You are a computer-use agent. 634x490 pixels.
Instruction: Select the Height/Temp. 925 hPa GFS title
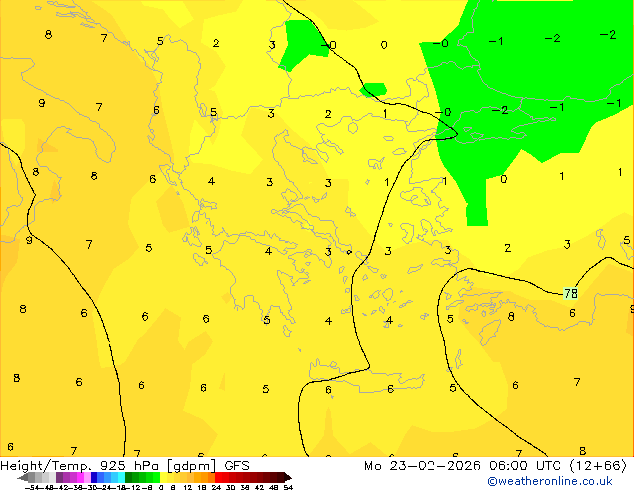(x=125, y=466)
